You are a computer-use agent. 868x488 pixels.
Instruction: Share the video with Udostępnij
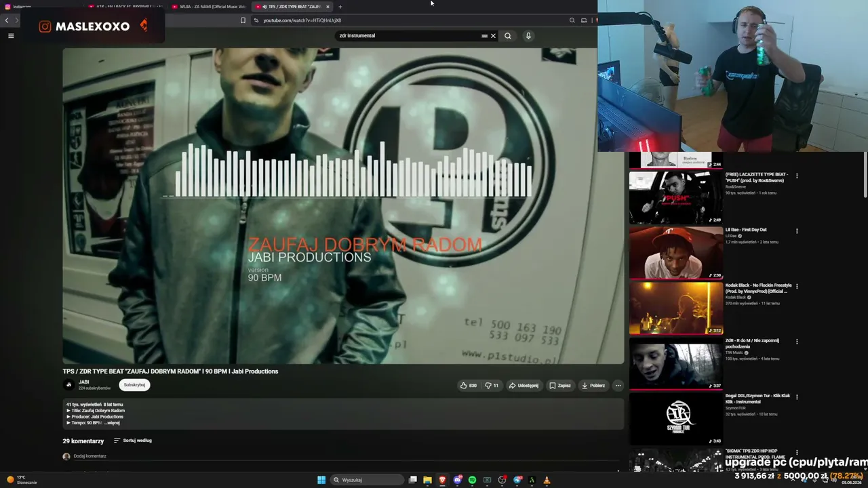(x=524, y=386)
